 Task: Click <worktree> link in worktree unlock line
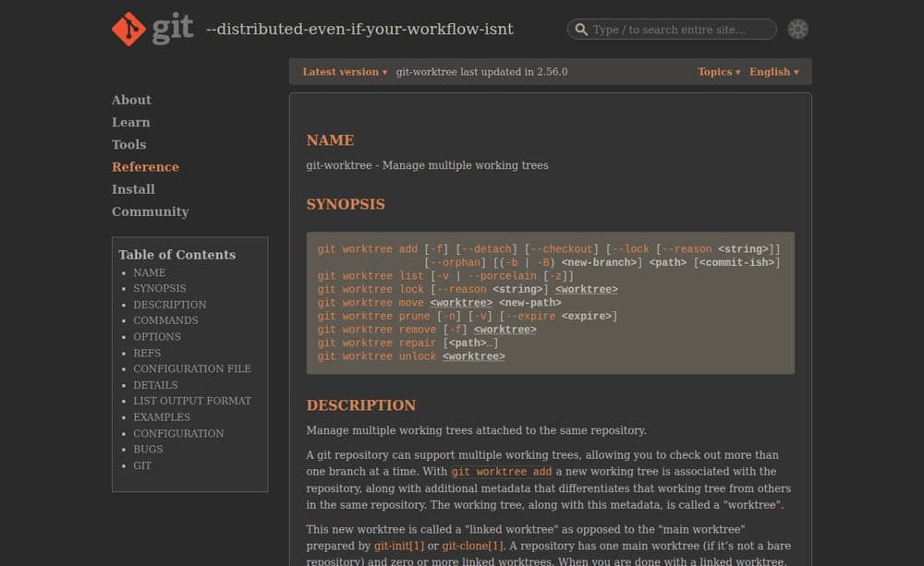pos(474,357)
